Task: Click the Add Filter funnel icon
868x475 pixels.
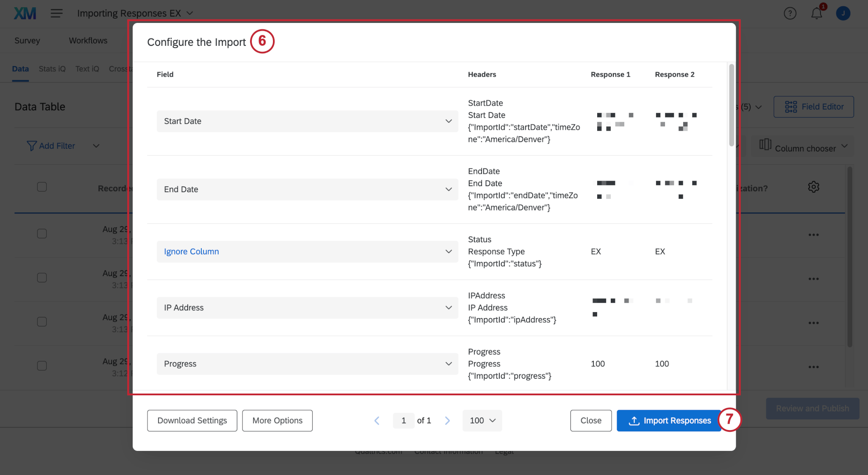Action: coord(32,145)
